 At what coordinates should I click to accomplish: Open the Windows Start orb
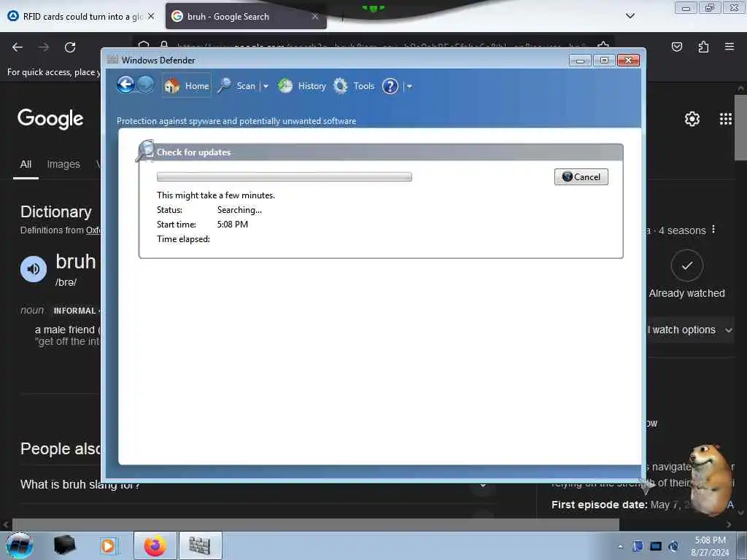pyautogui.click(x=20, y=545)
